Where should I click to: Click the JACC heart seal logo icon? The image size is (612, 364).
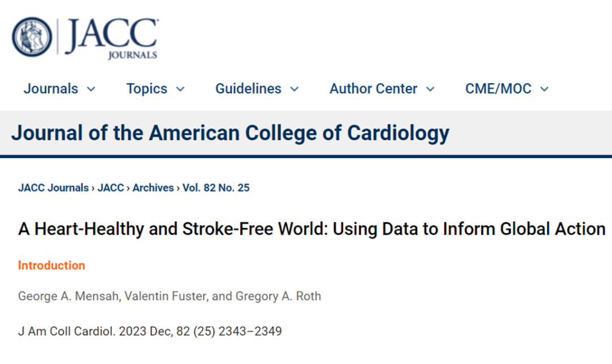pos(32,37)
